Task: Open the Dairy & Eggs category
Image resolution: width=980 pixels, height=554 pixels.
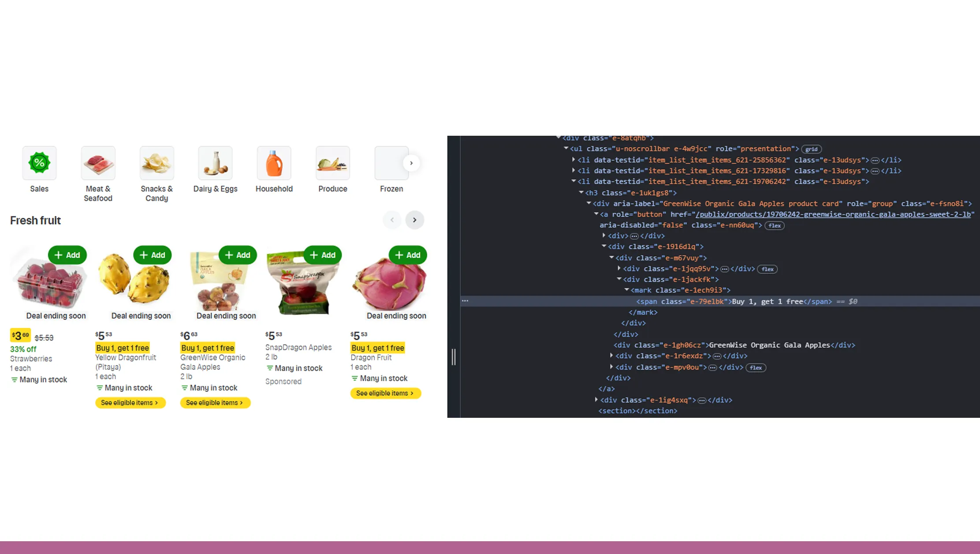Action: 215,163
